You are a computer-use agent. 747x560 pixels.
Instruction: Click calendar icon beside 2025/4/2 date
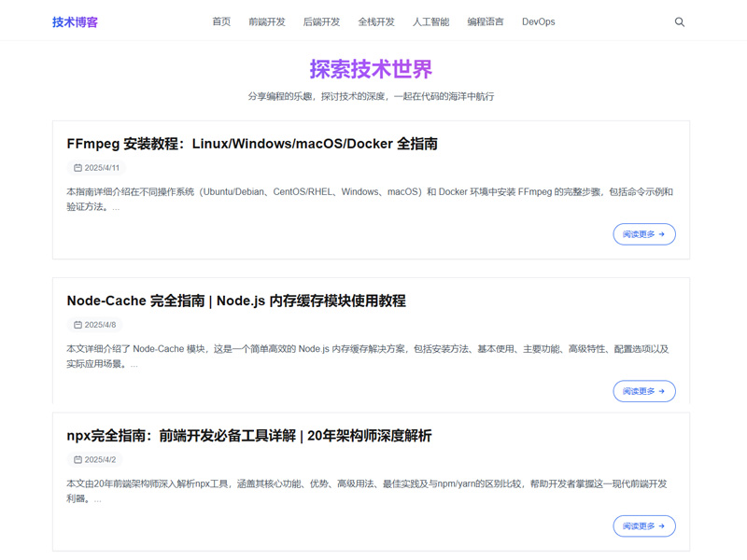(78, 460)
